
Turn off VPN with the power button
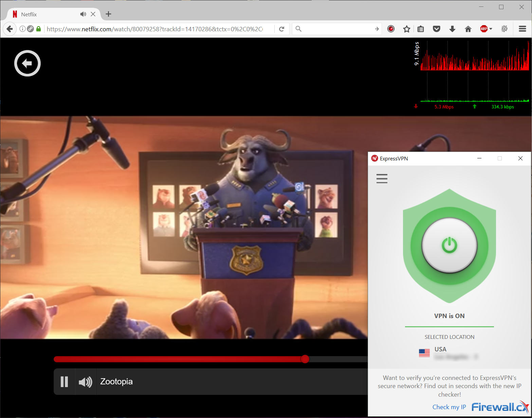tap(449, 245)
